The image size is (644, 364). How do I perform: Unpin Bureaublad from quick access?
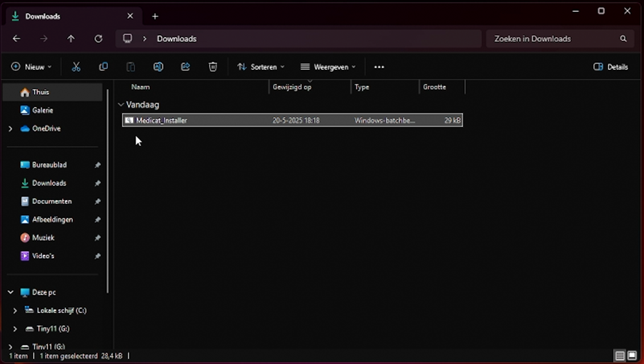(x=97, y=165)
